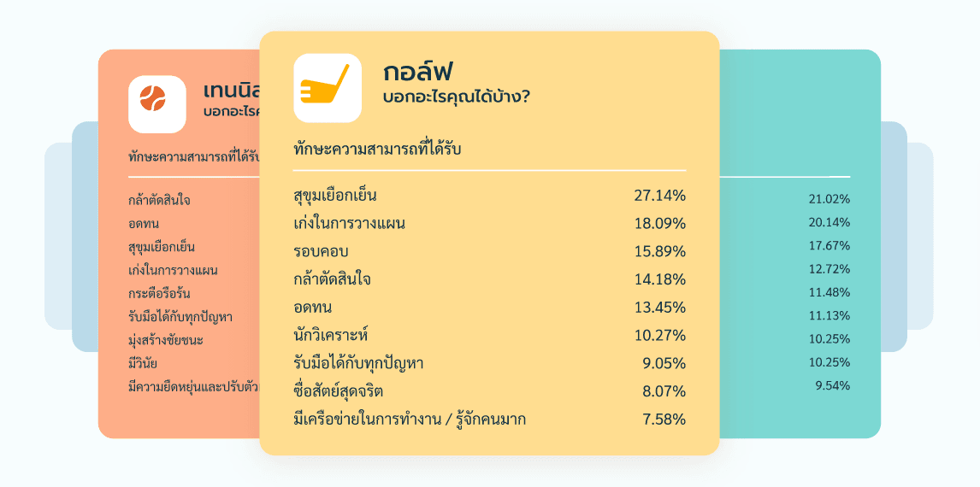Click มีวินัย on the tennis card
980x487 pixels.
(142, 363)
